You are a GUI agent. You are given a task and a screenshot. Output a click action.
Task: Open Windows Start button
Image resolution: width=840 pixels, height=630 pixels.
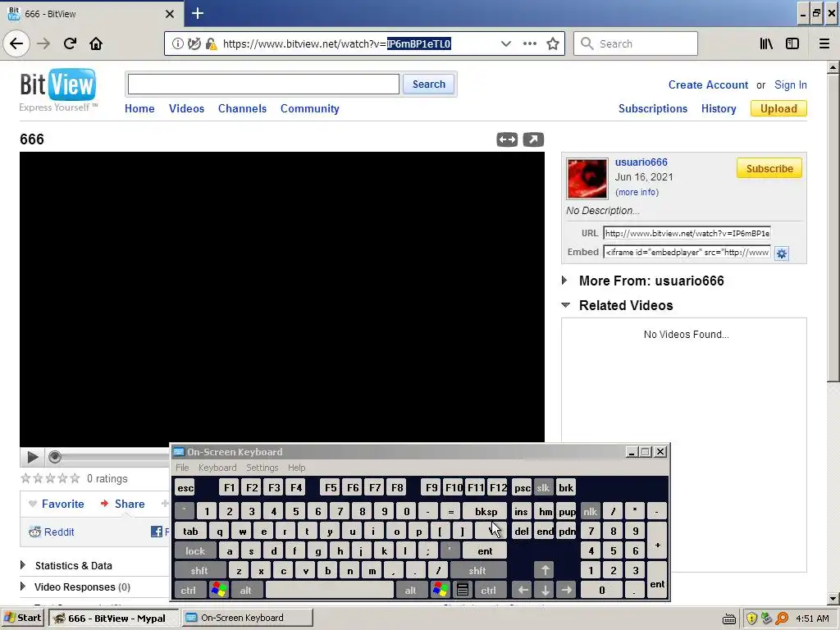[x=22, y=618]
